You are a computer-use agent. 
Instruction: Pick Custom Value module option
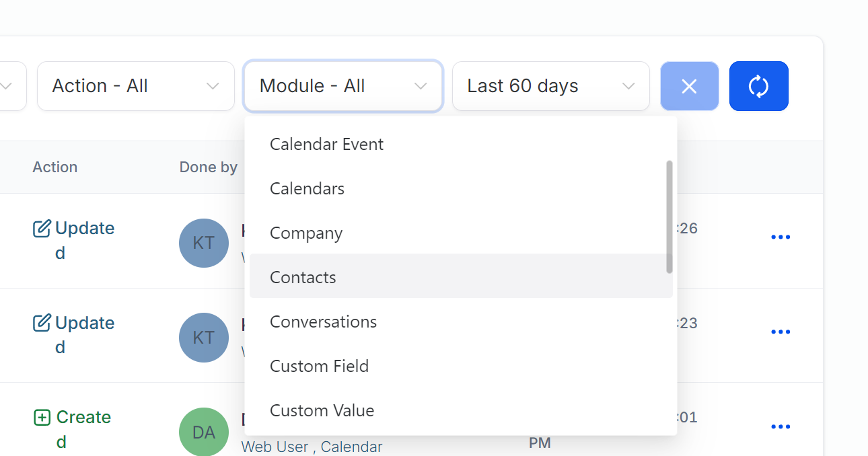(461, 410)
